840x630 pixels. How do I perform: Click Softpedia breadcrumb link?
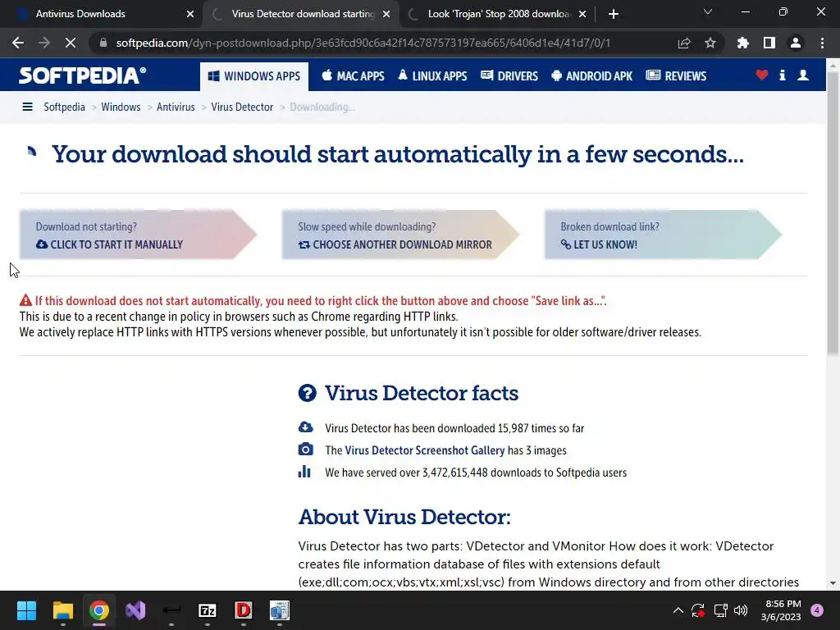point(64,107)
